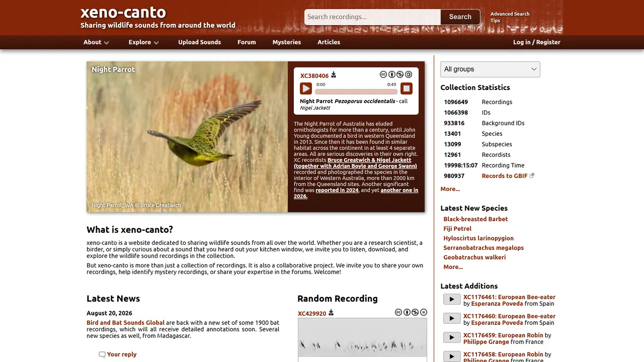
Task: Open the Upload Sounds page
Action: coord(199,42)
